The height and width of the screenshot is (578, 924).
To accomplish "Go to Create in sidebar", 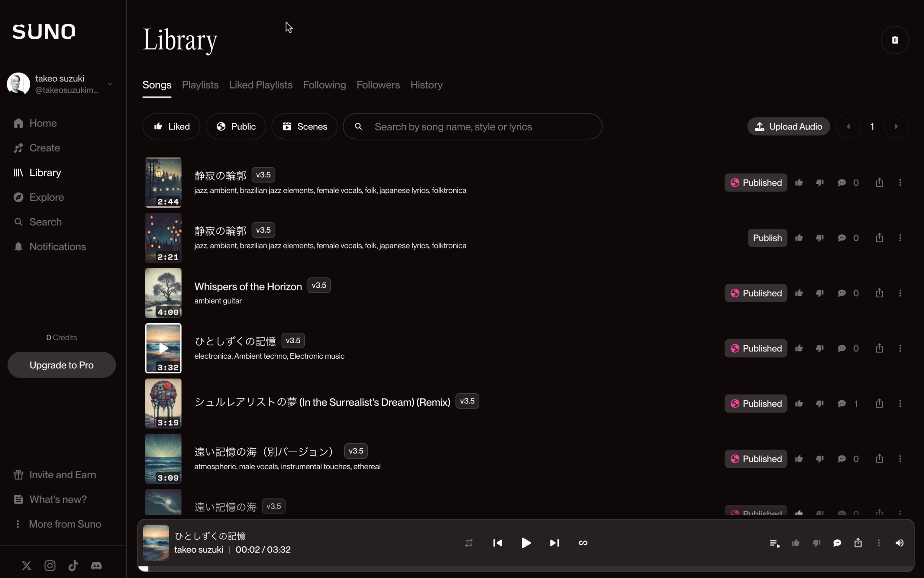I will tap(37, 148).
